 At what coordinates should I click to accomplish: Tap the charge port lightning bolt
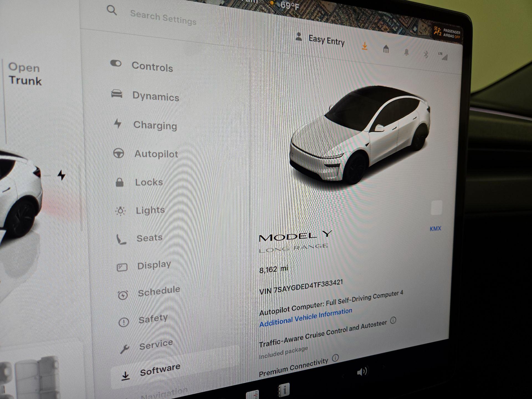(x=62, y=175)
